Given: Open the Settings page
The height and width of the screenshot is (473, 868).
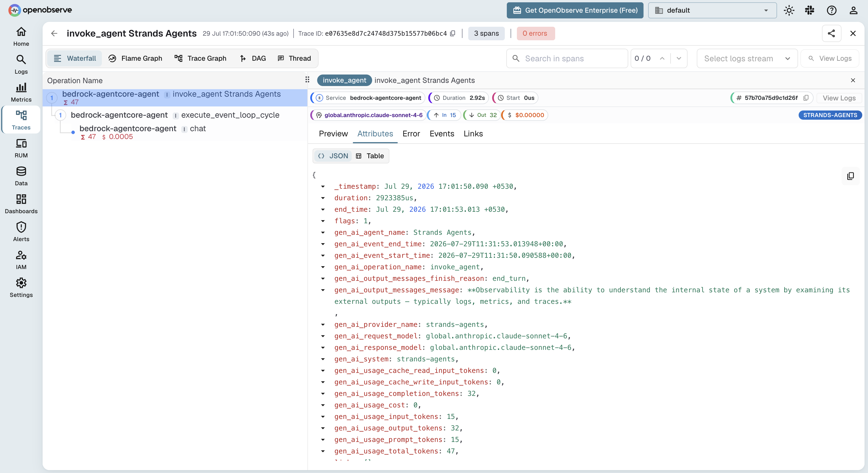Looking at the screenshot, I should point(21,288).
